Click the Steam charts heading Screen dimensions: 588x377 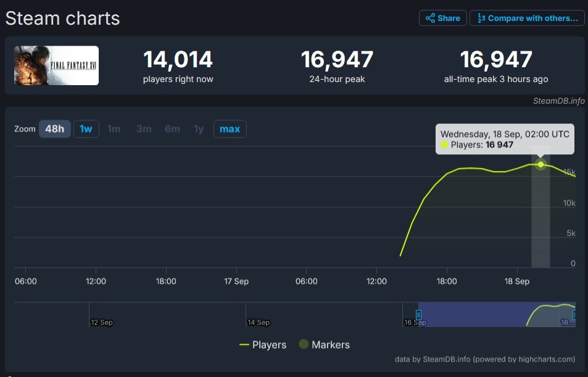pyautogui.click(x=62, y=19)
